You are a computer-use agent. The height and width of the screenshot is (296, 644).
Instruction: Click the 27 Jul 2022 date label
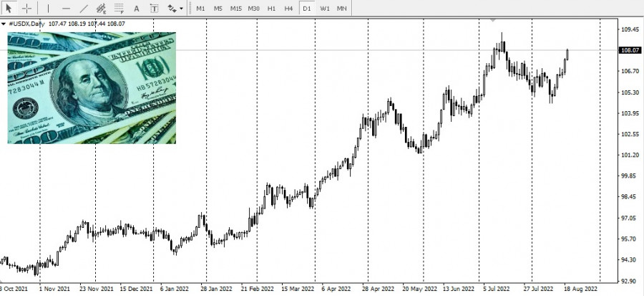(538, 289)
